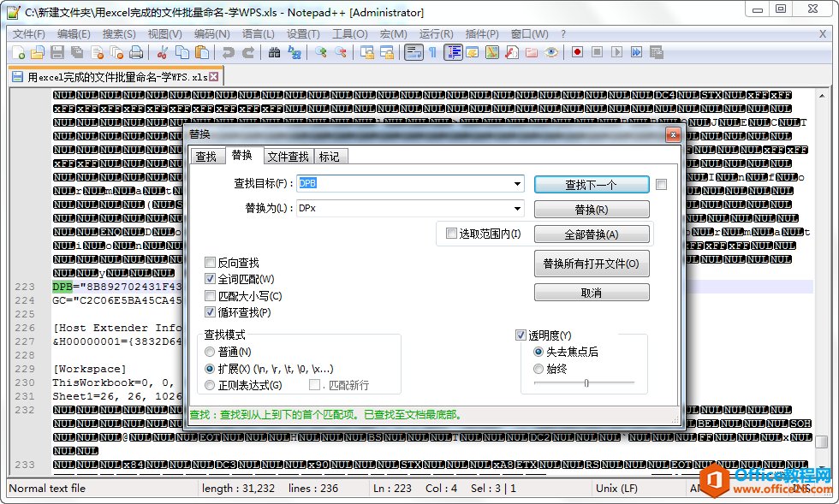Screen dimensions: 839x504
Task: Open the 文件(F) menu
Action: click(28, 33)
